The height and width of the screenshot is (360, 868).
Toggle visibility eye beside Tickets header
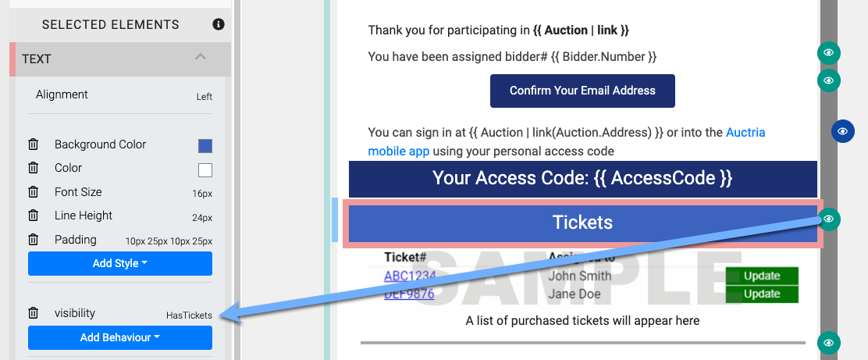(x=829, y=220)
